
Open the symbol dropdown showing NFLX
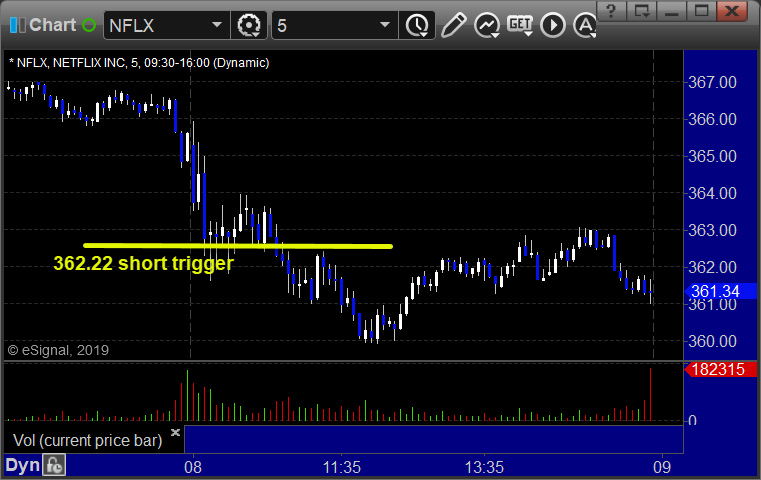(x=166, y=25)
